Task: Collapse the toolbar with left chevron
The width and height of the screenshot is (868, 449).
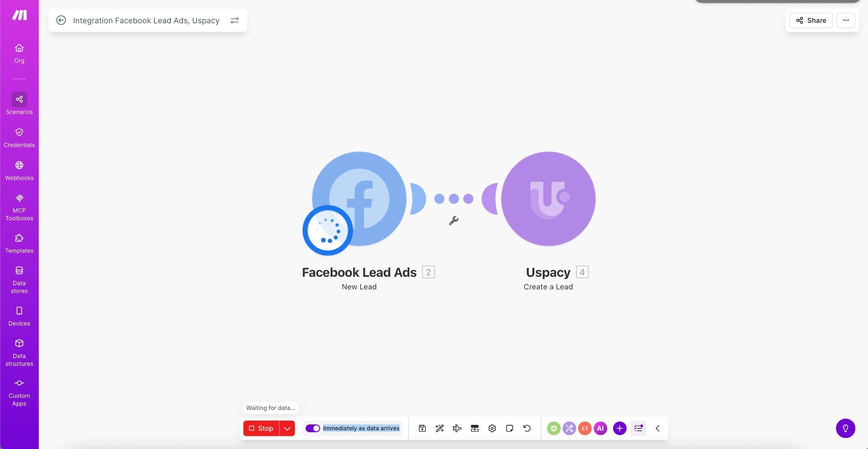Action: (x=657, y=428)
